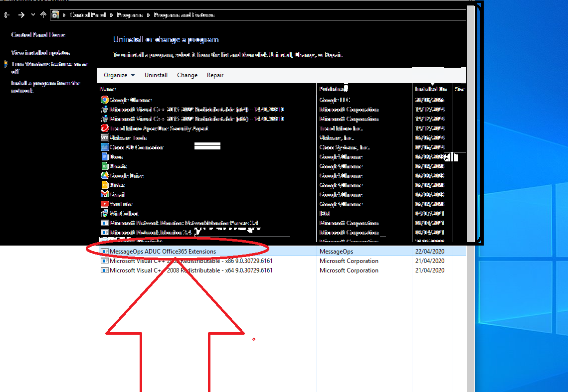Select the Cisco AD Connector icon
This screenshot has width=568, height=392.
[104, 147]
